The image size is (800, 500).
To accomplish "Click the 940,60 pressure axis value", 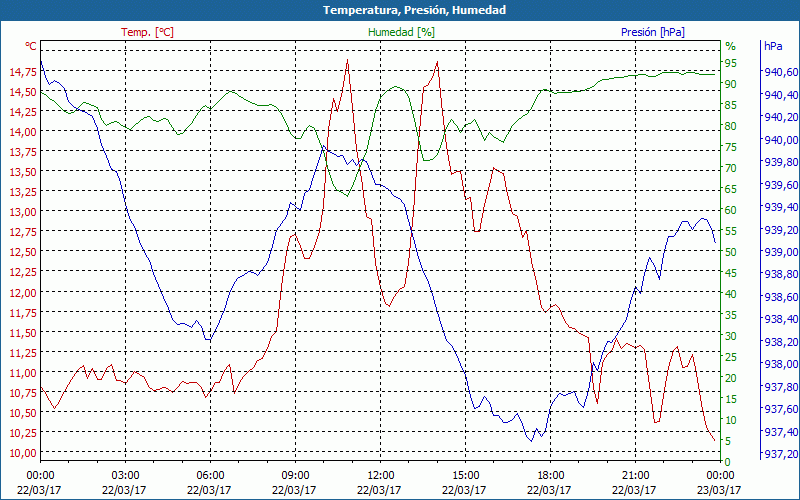I will pos(781,72).
